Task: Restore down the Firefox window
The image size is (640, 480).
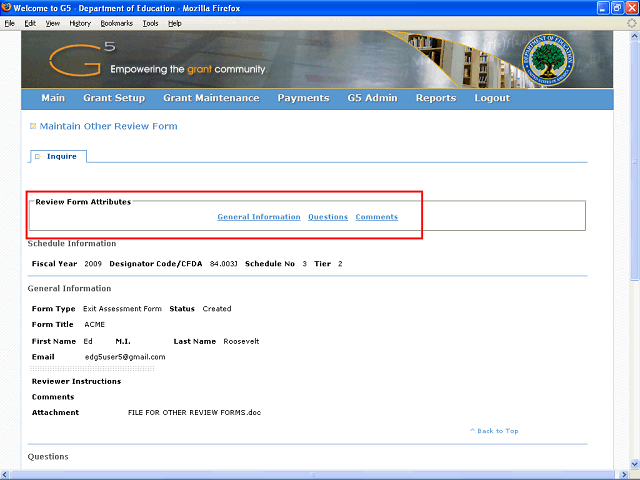Action: 618,8
